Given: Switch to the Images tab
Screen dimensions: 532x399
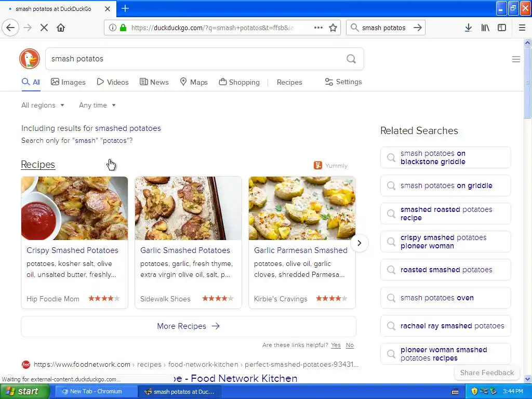Looking at the screenshot, I should tap(68, 82).
